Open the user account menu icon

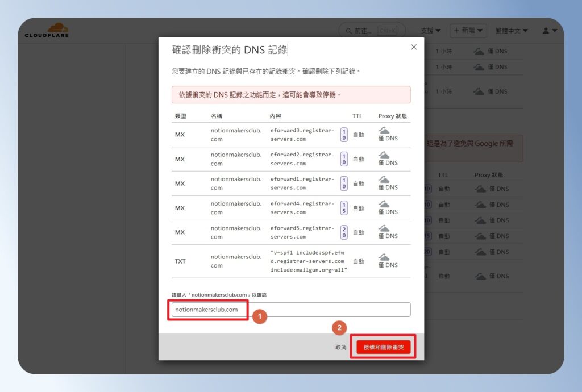click(x=550, y=31)
